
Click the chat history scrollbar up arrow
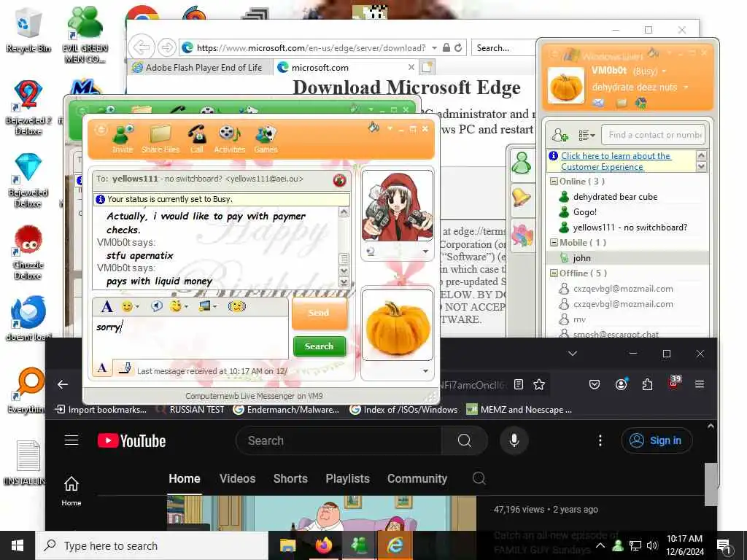pyautogui.click(x=344, y=212)
